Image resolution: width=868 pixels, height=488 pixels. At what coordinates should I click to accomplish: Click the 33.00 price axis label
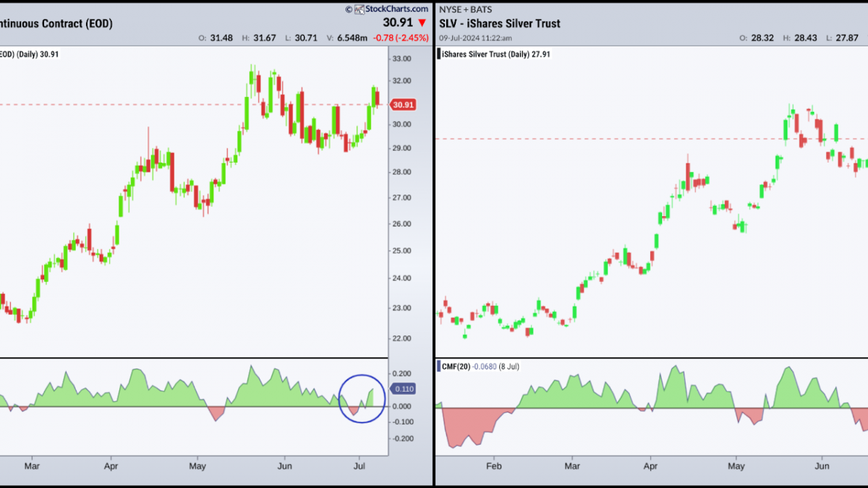pyautogui.click(x=401, y=59)
